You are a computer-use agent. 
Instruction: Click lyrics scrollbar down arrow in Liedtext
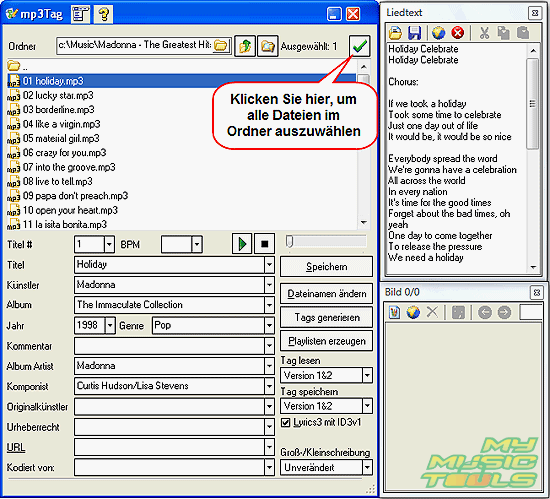533,267
